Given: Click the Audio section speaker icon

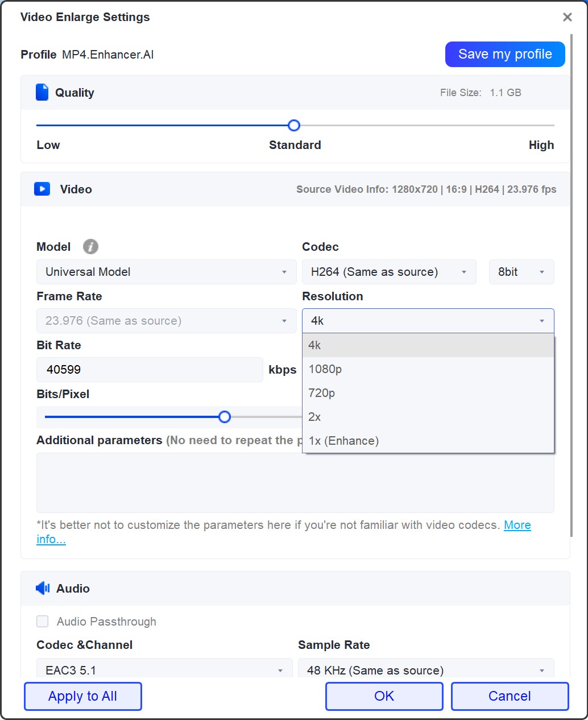Looking at the screenshot, I should 42,588.
